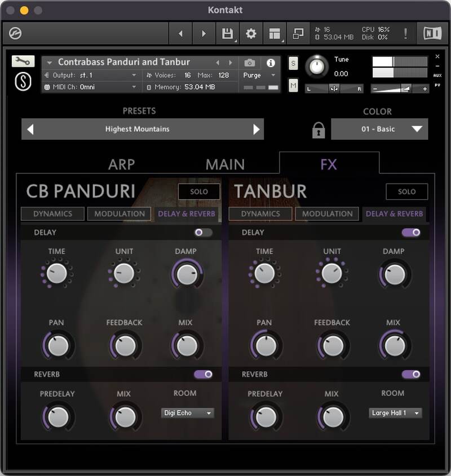The height and width of the screenshot is (476, 451).
Task: Solo the instrument with the S icon
Action: [x=293, y=64]
